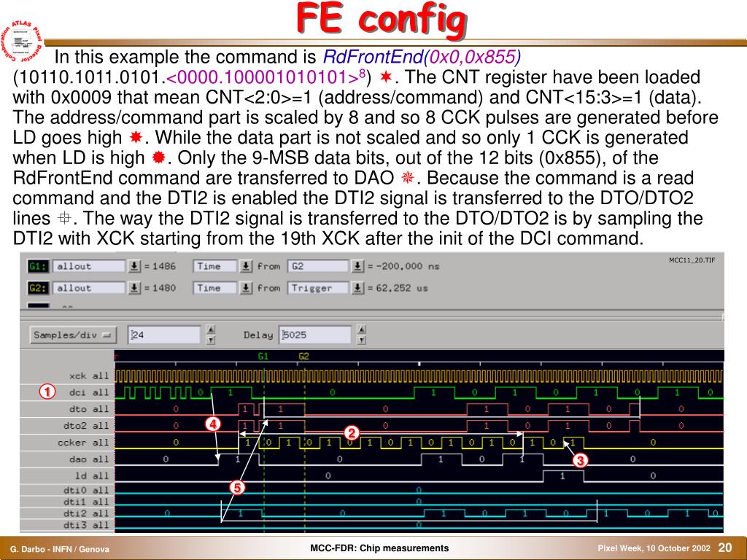This screenshot has height=560, width=747.
Task: Select the 'dti0 all' signal label
Action: (x=87, y=490)
